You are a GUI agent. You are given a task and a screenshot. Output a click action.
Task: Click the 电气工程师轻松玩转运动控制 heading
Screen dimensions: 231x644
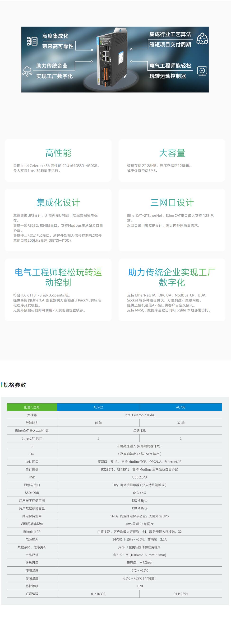click(x=58, y=277)
